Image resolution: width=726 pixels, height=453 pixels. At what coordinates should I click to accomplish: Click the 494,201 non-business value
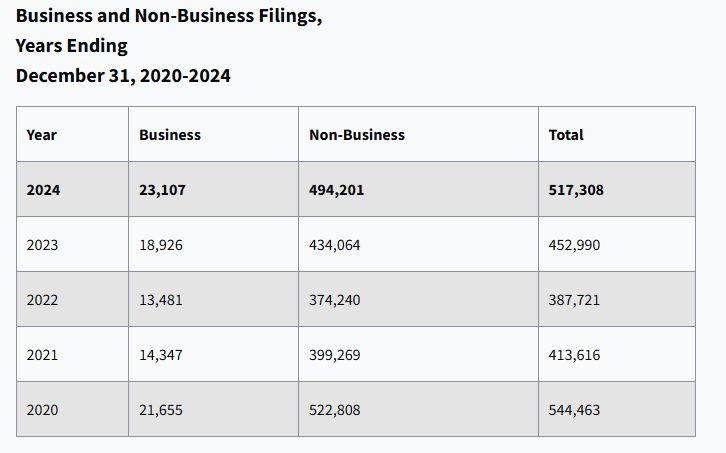(x=336, y=190)
